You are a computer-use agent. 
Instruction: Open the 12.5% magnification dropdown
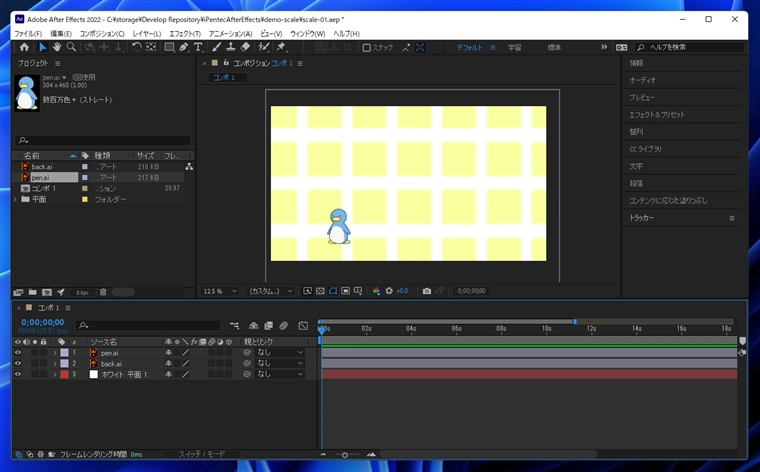pyautogui.click(x=220, y=291)
